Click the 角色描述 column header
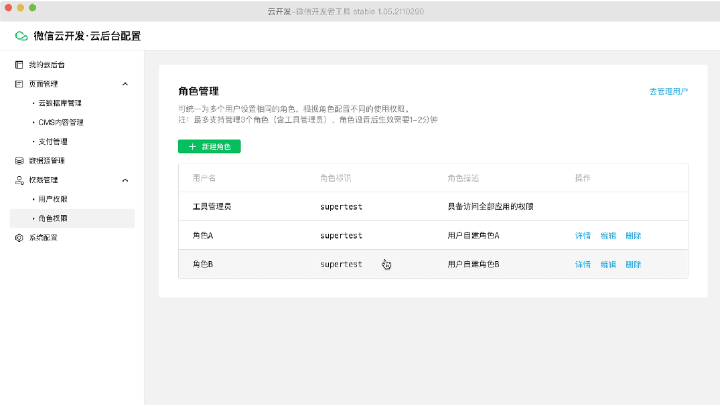 tap(463, 178)
